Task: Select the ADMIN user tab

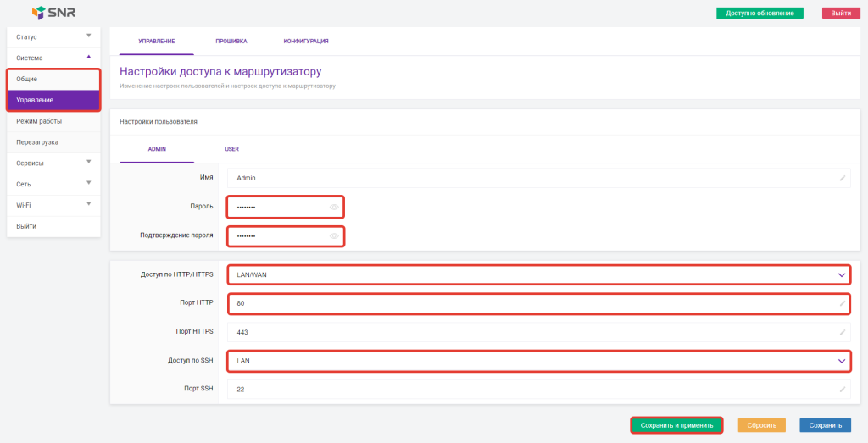Action: point(157,149)
